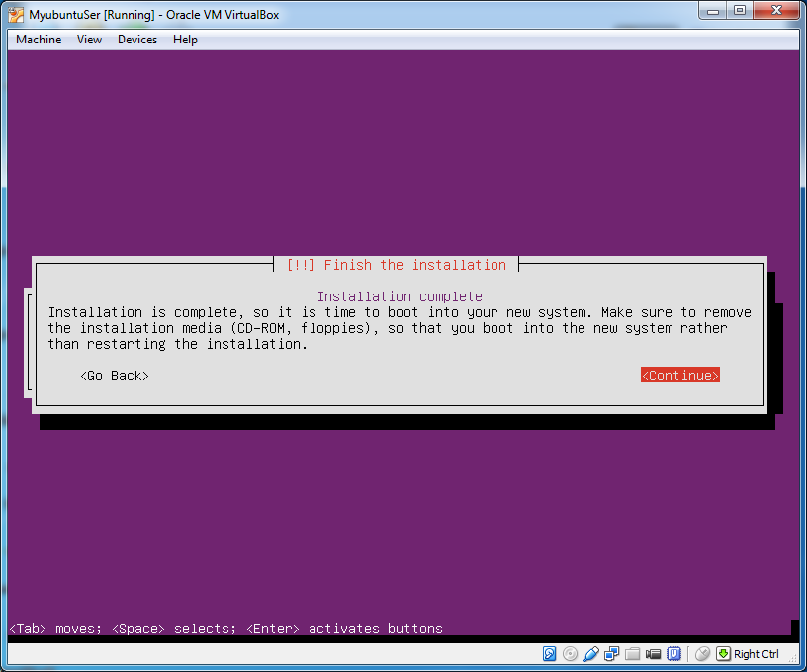Open the Devices menu
Viewport: 807px width, 672px height.
pos(137,40)
